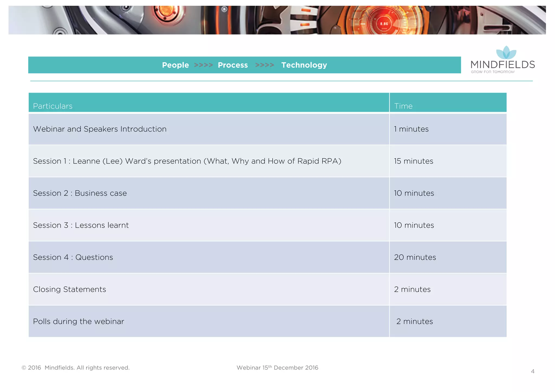Select Webinar and Speakers Introduction row
The image size is (555, 392).
tap(100, 129)
